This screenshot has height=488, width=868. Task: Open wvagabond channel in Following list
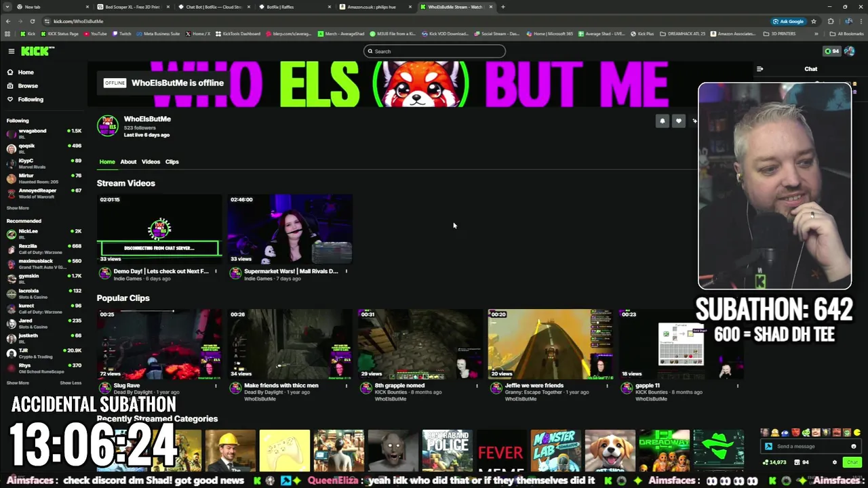click(x=43, y=133)
